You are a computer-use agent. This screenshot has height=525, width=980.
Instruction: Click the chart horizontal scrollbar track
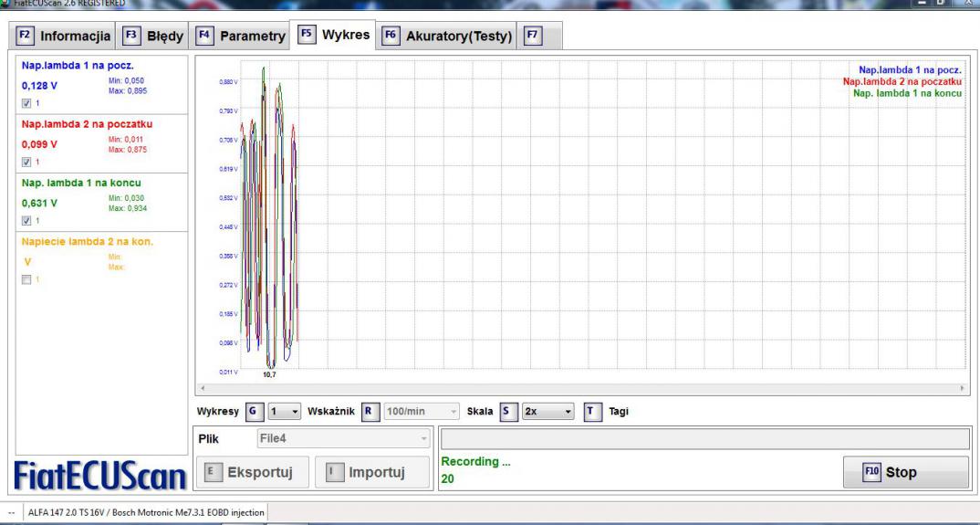pyautogui.click(x=581, y=389)
